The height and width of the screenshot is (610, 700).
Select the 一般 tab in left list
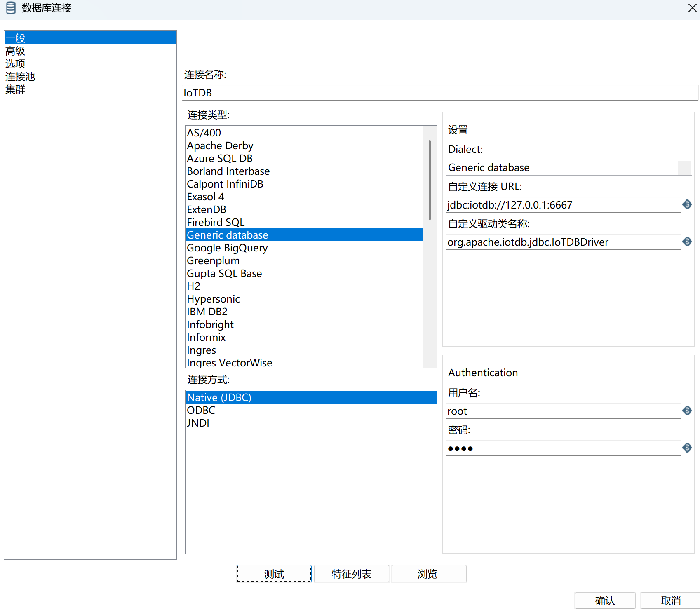coord(90,38)
